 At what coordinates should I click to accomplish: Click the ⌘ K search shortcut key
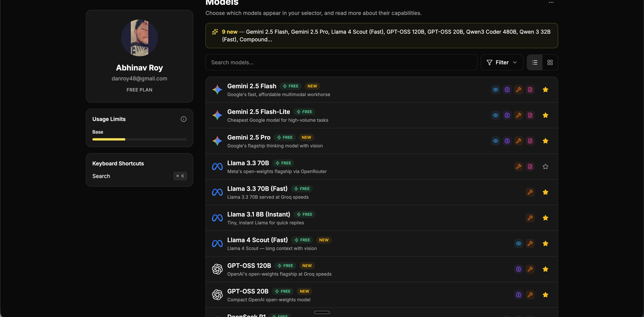coord(180,176)
